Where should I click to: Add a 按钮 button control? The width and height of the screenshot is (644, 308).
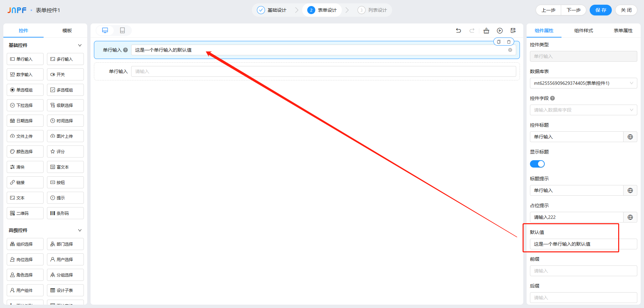[65, 182]
